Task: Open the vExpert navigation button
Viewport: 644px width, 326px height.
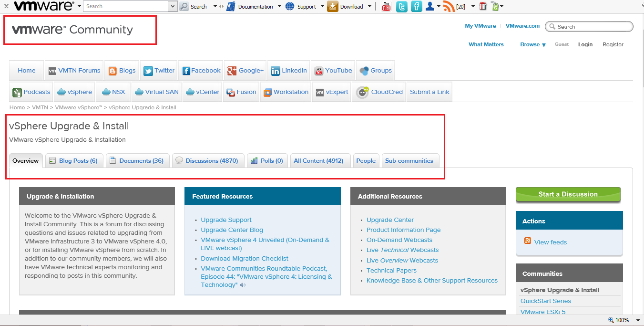Action: (x=331, y=92)
